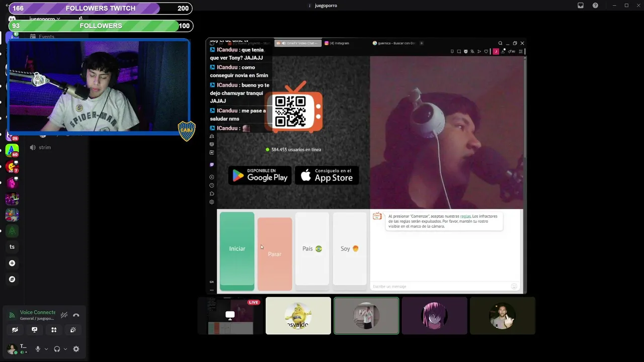Open the browser profile avatar button

pos(496,51)
